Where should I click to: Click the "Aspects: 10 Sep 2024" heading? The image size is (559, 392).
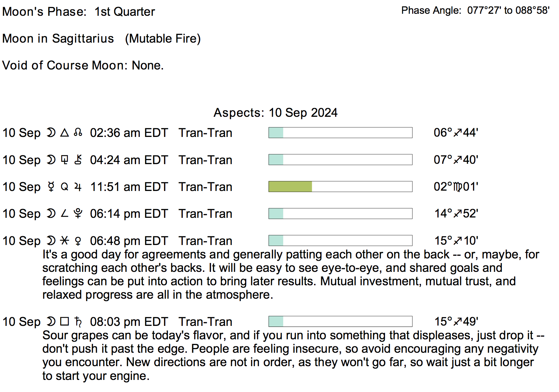point(275,113)
